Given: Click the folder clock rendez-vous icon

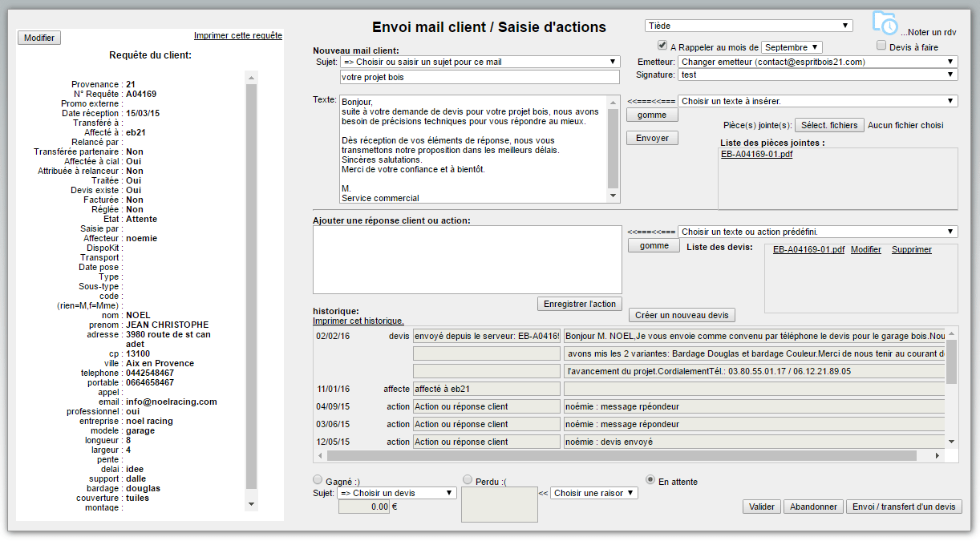Looking at the screenshot, I should point(885,24).
